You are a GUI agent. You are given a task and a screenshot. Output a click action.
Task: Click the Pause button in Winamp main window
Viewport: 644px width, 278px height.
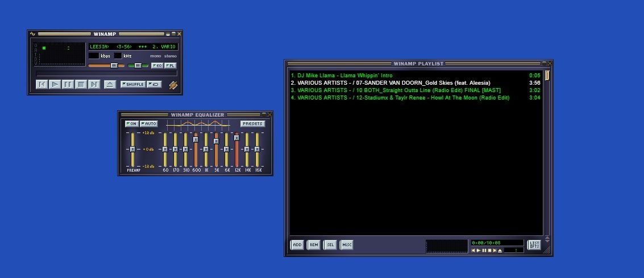pos(68,84)
